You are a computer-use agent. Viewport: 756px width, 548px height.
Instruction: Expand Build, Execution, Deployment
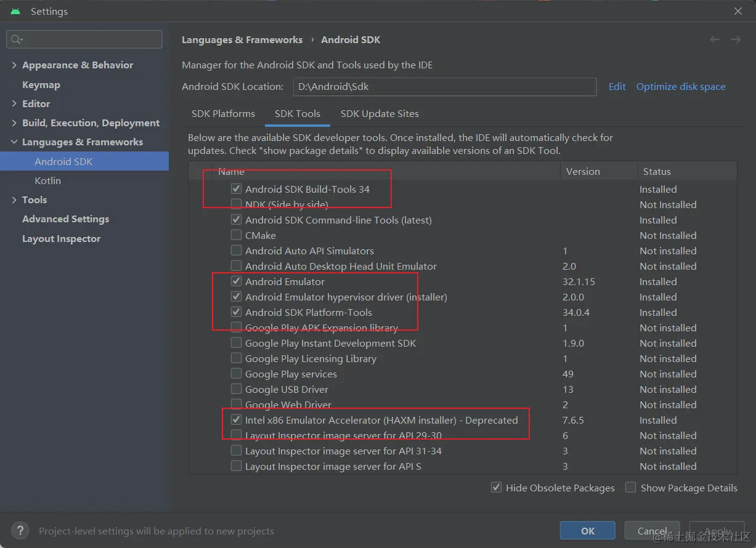tap(14, 123)
